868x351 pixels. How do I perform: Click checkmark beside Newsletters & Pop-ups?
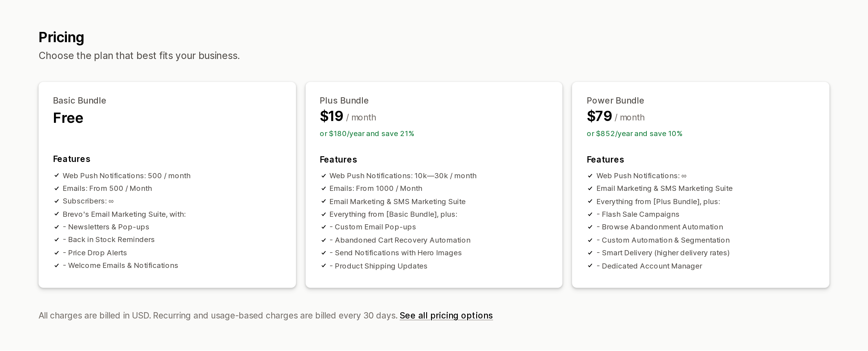tap(57, 227)
